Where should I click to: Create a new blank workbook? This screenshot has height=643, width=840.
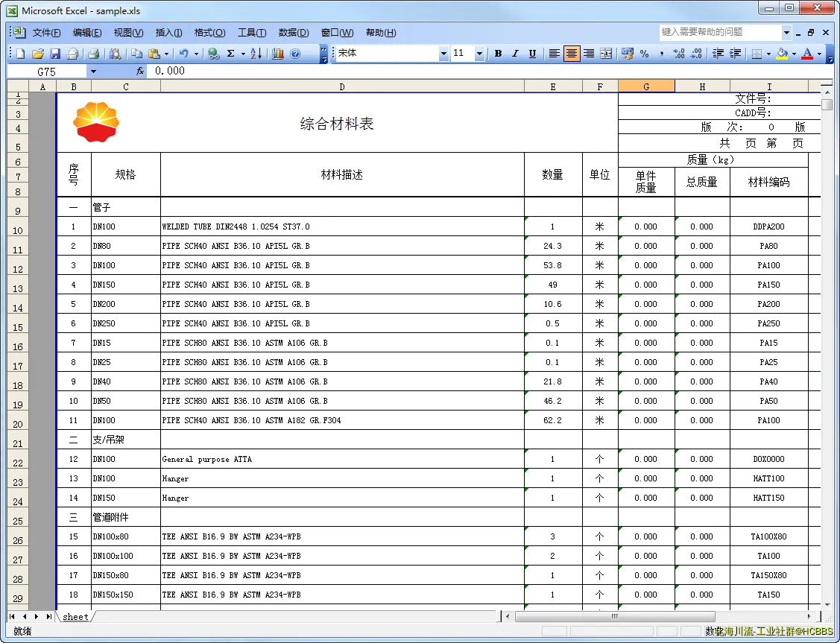click(x=20, y=54)
